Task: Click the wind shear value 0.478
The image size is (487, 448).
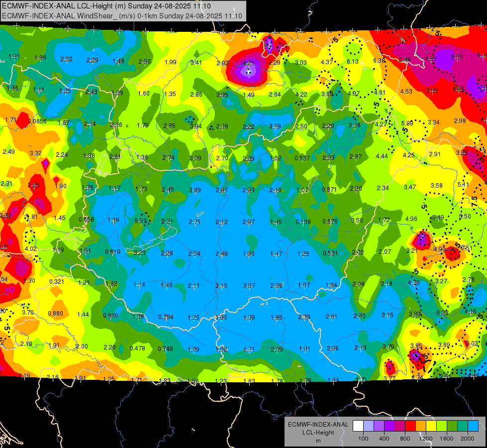Action: click(138, 348)
